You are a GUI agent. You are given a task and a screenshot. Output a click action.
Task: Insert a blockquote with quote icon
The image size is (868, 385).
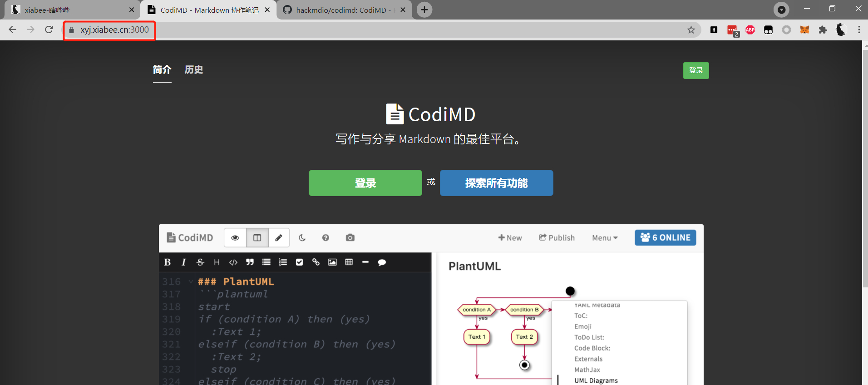coord(250,262)
